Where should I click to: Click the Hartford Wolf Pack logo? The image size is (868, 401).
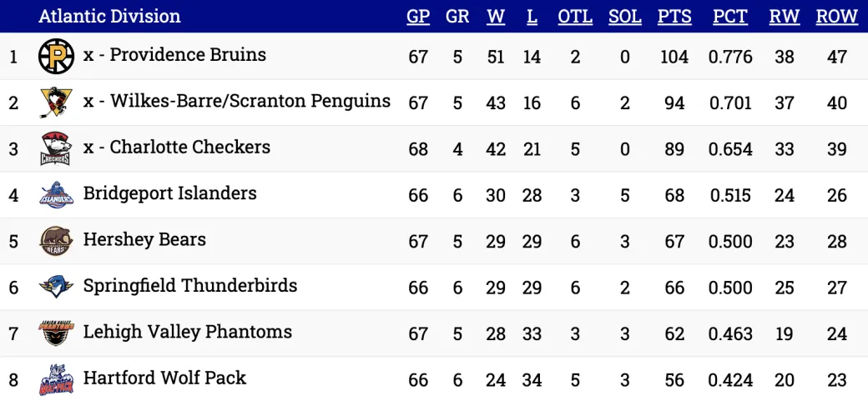[x=56, y=380]
